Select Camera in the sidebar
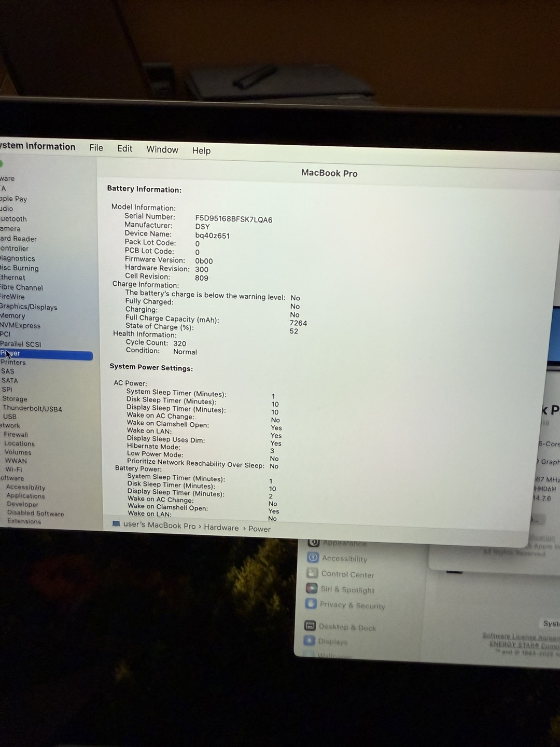Image resolution: width=560 pixels, height=747 pixels. 10,229
